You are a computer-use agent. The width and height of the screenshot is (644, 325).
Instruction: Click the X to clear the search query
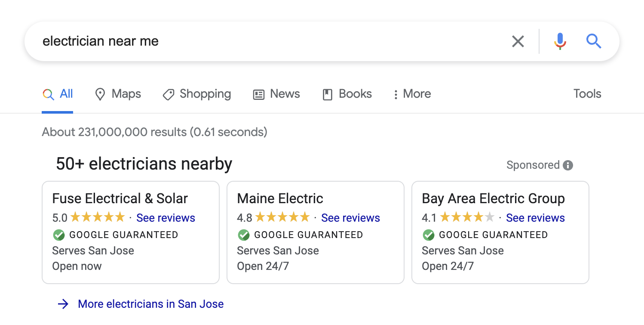518,41
